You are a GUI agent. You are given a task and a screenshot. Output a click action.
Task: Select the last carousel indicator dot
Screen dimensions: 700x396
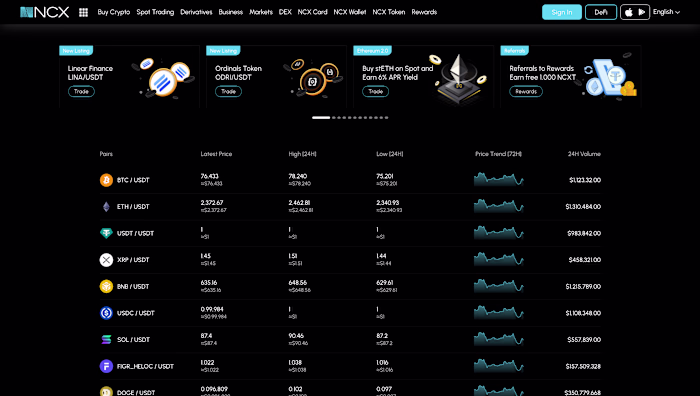click(x=387, y=117)
